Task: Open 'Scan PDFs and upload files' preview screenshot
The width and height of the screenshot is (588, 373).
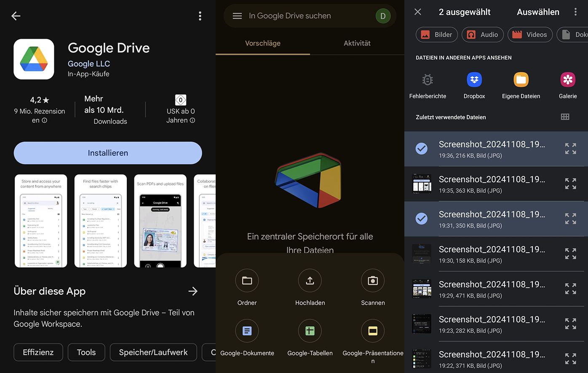Action: [160, 221]
